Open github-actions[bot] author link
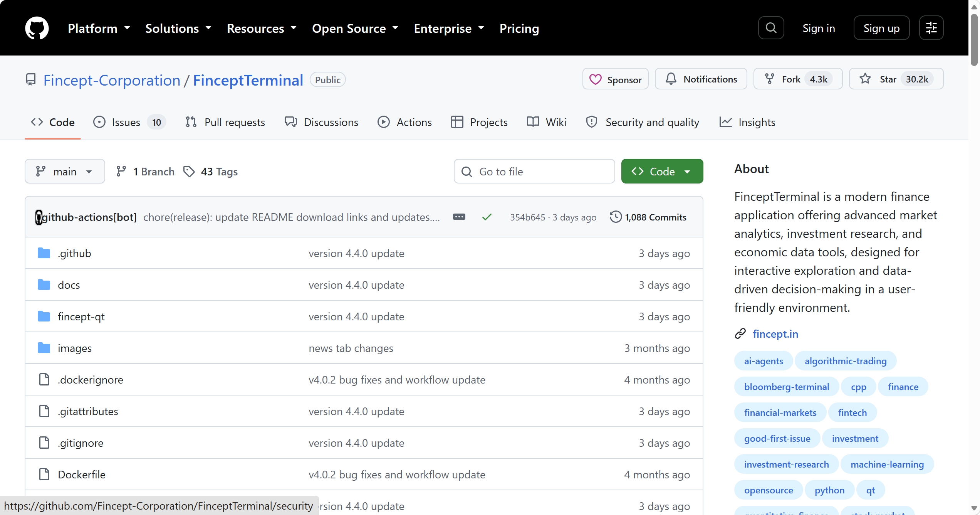The image size is (980, 515). click(89, 217)
